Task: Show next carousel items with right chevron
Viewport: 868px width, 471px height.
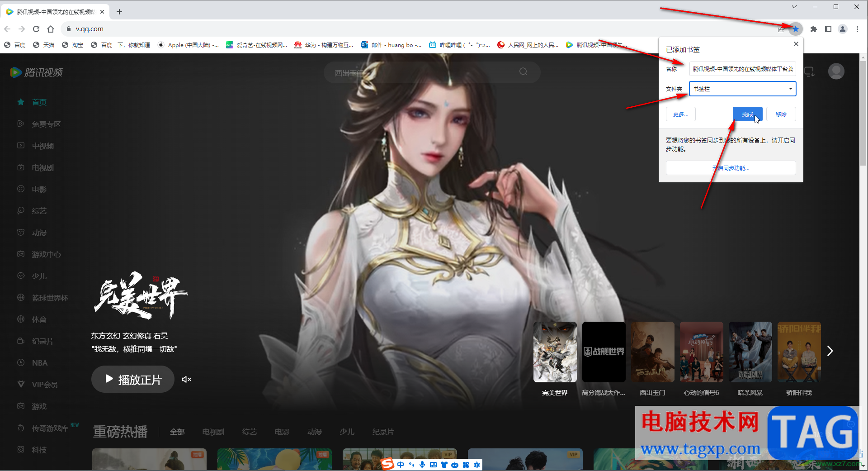Action: pyautogui.click(x=830, y=351)
